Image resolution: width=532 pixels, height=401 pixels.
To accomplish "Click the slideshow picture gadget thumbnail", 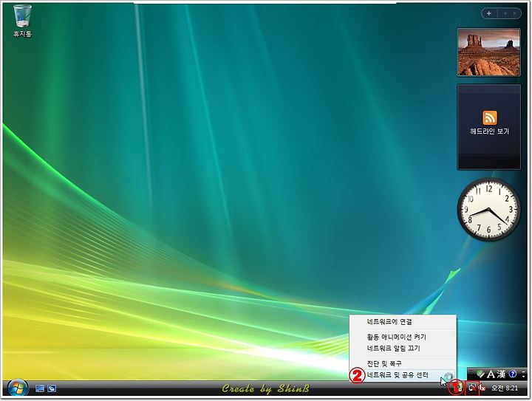I will [488, 52].
